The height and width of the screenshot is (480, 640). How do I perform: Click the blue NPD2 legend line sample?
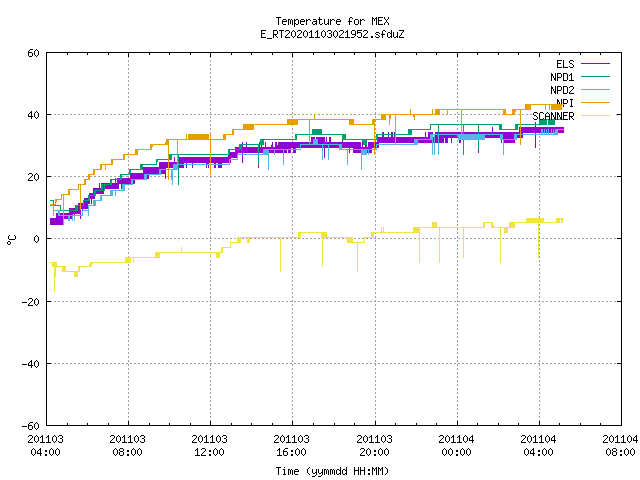[596, 90]
